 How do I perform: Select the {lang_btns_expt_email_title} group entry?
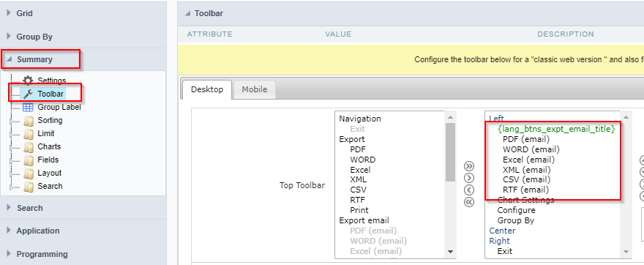pyautogui.click(x=556, y=129)
